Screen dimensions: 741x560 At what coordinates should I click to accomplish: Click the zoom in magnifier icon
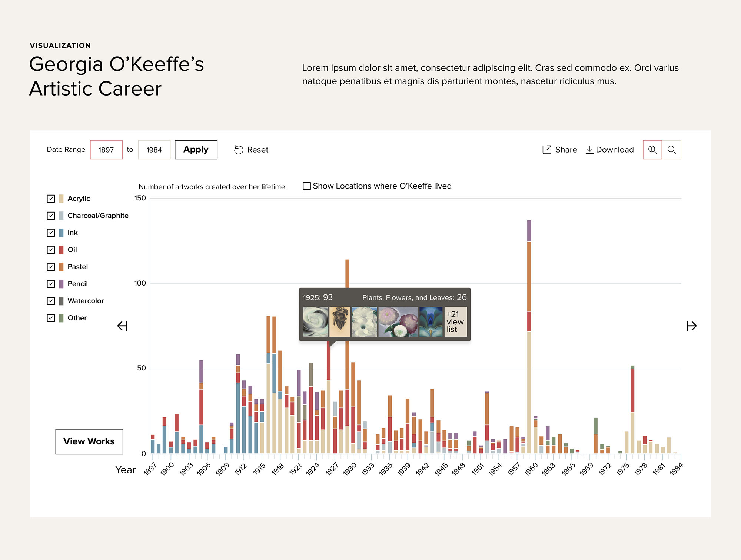[652, 150]
